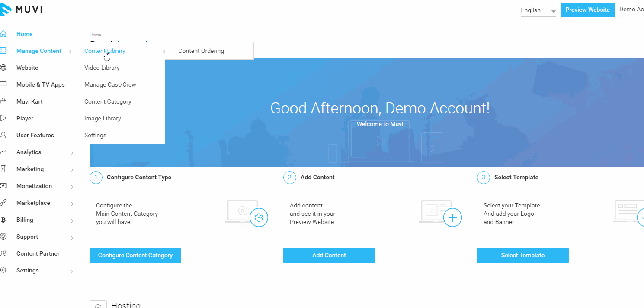The image size is (644, 308).
Task: Click the User Features person icon
Action: pyautogui.click(x=3, y=135)
